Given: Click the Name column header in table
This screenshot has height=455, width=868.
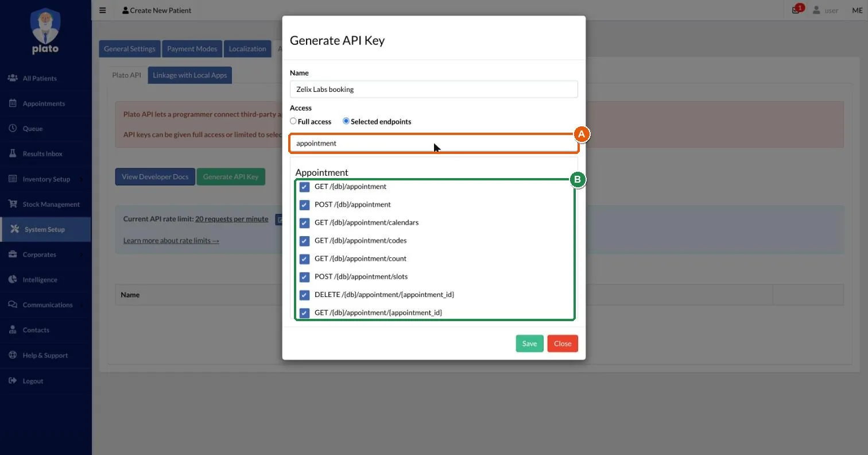Looking at the screenshot, I should [130, 295].
